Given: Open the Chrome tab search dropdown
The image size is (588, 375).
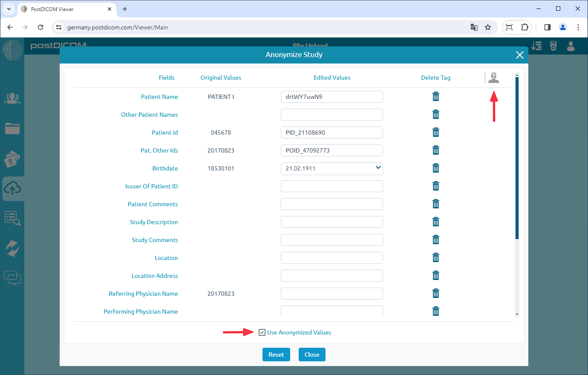Looking at the screenshot, I should point(9,9).
